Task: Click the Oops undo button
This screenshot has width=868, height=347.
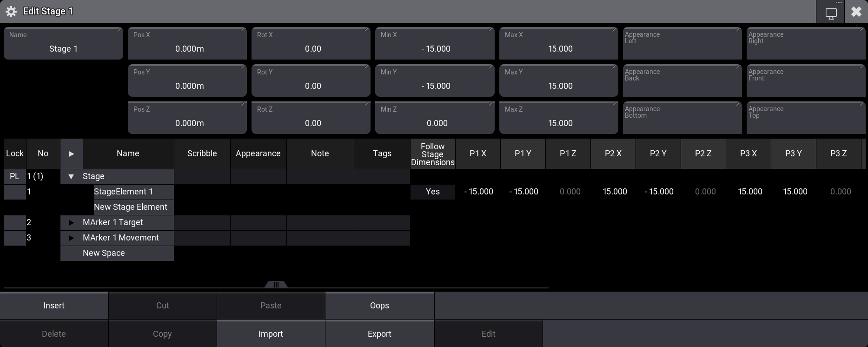Action: [379, 306]
